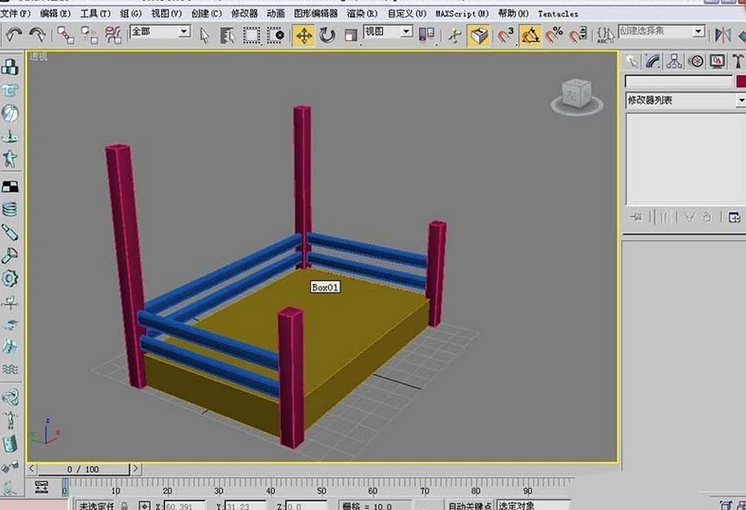The image size is (746, 510).
Task: Open the 自定义(U) menu
Action: 407,13
